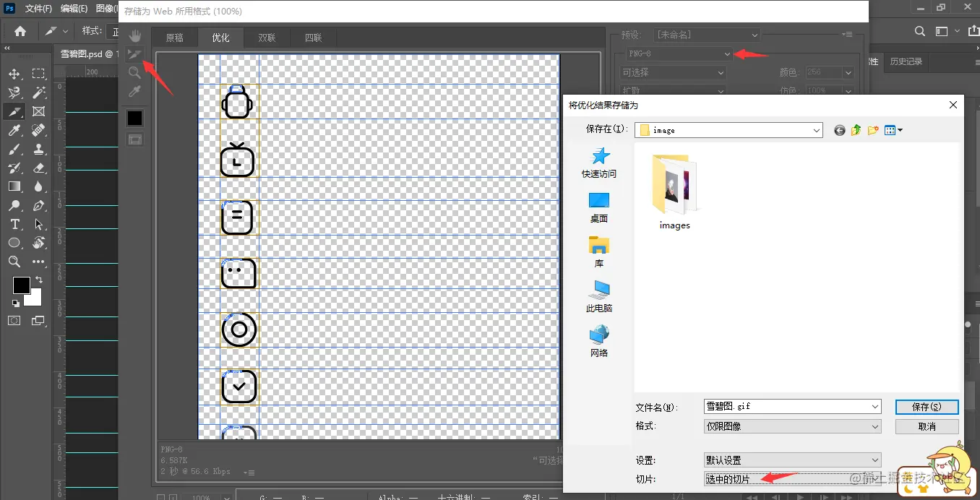980x500 pixels.
Task: Open the optimize panel menu icon
Action: tap(848, 35)
